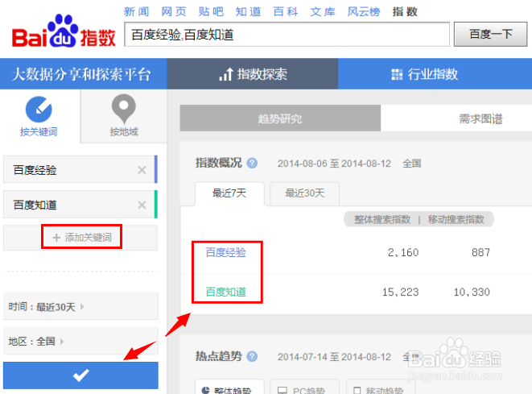Click the 百度一下 search button

491,34
